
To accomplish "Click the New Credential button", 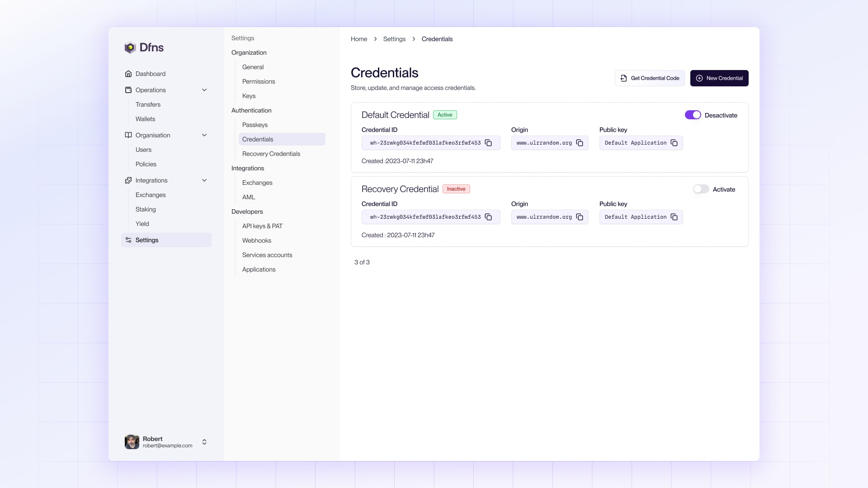I will pyautogui.click(x=719, y=78).
